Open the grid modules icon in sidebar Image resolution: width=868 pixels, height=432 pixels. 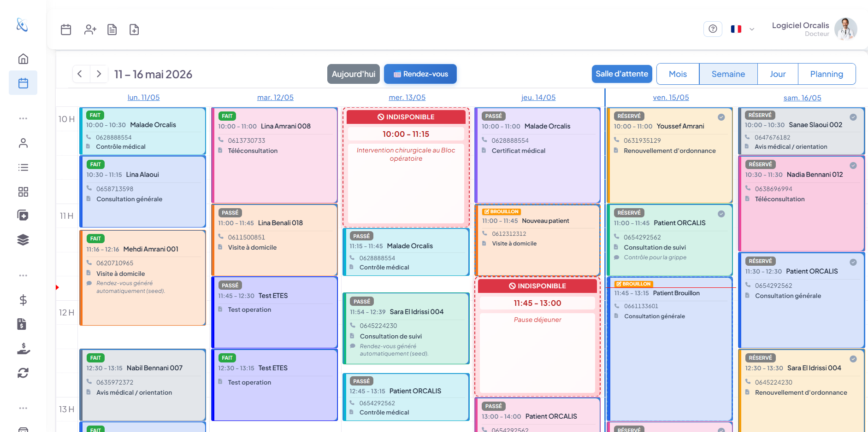[x=23, y=192]
